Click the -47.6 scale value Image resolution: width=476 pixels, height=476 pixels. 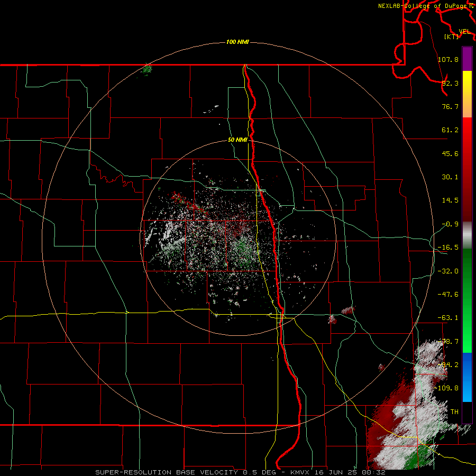click(x=448, y=295)
